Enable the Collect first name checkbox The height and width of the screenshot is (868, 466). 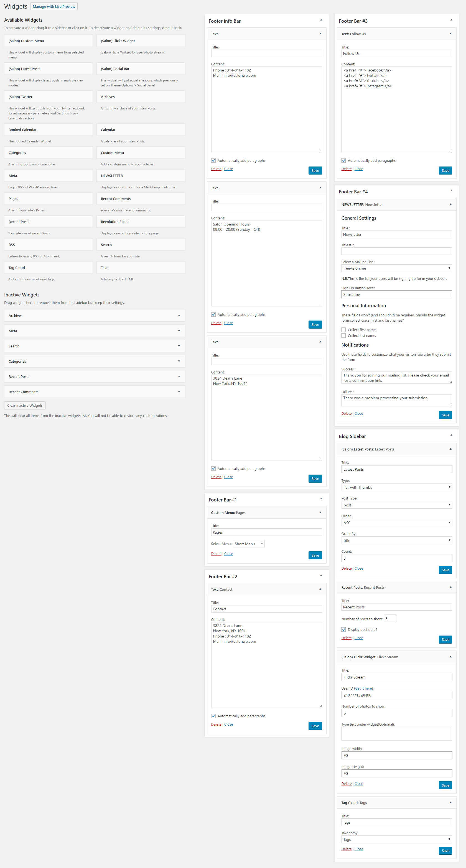(343, 330)
